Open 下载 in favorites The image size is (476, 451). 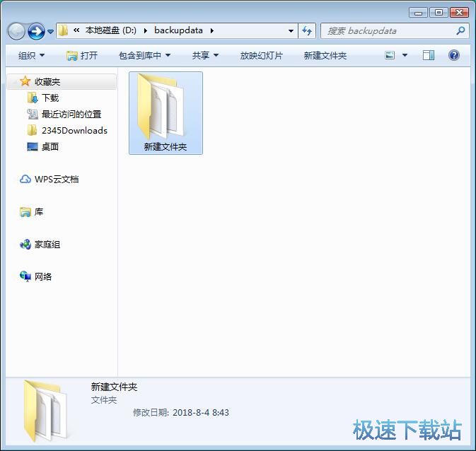(x=50, y=98)
